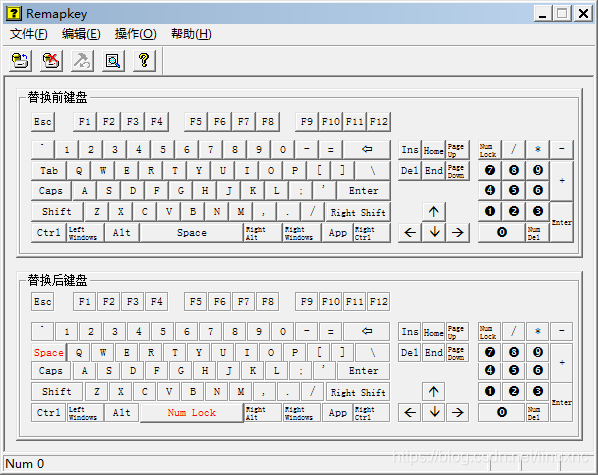
Task: Click the numpad Enter key on 替换后键盘
Action: (x=561, y=402)
